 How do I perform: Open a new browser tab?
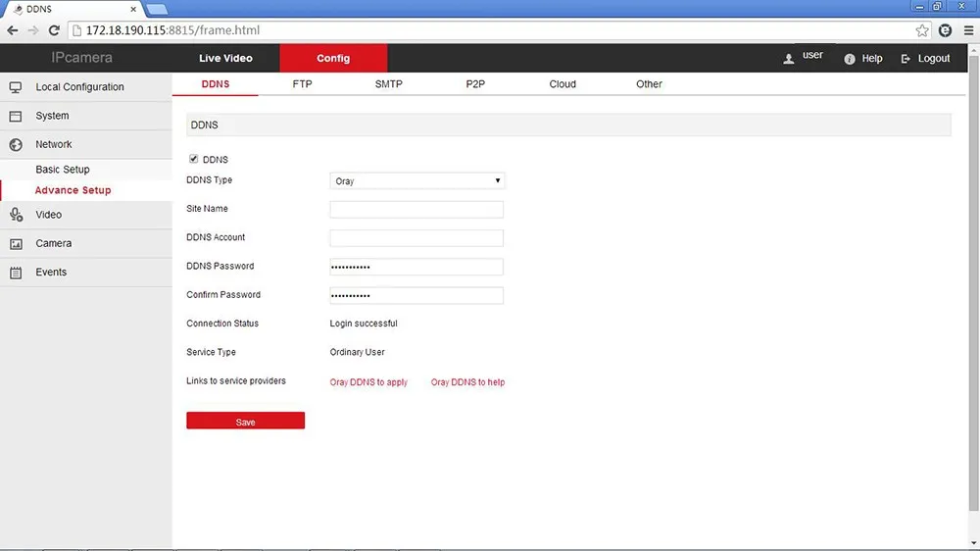pyautogui.click(x=156, y=10)
